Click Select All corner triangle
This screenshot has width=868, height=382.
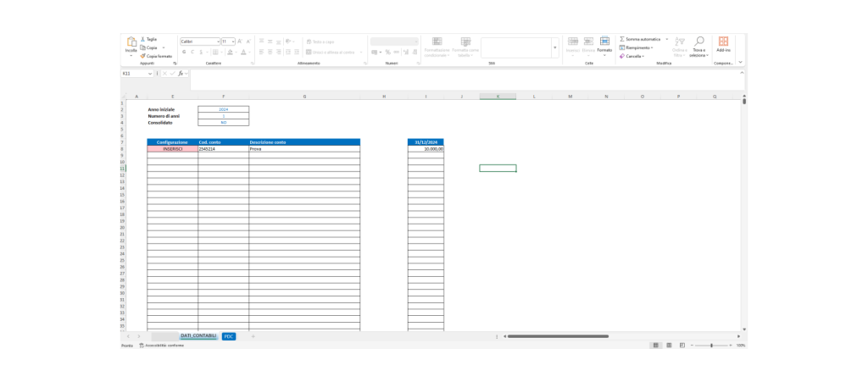(x=124, y=97)
